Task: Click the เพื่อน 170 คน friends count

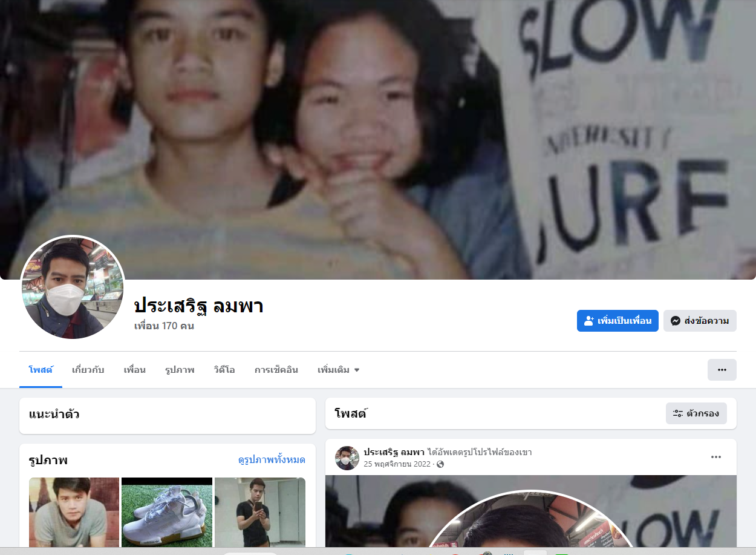Action: click(x=164, y=326)
